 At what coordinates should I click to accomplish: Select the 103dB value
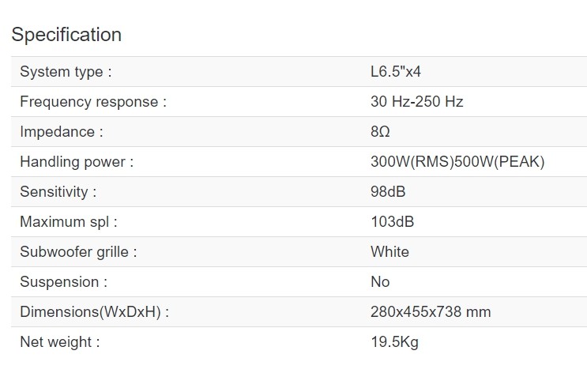click(x=392, y=222)
